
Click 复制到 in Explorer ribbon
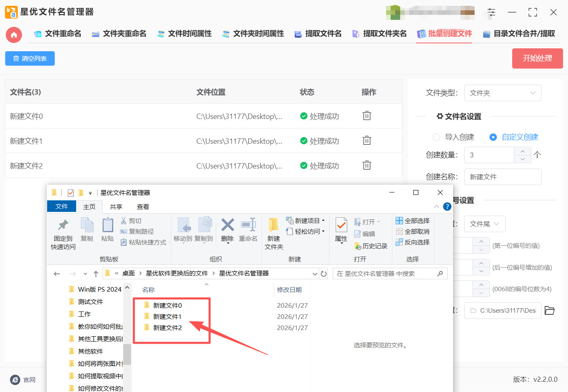click(204, 230)
